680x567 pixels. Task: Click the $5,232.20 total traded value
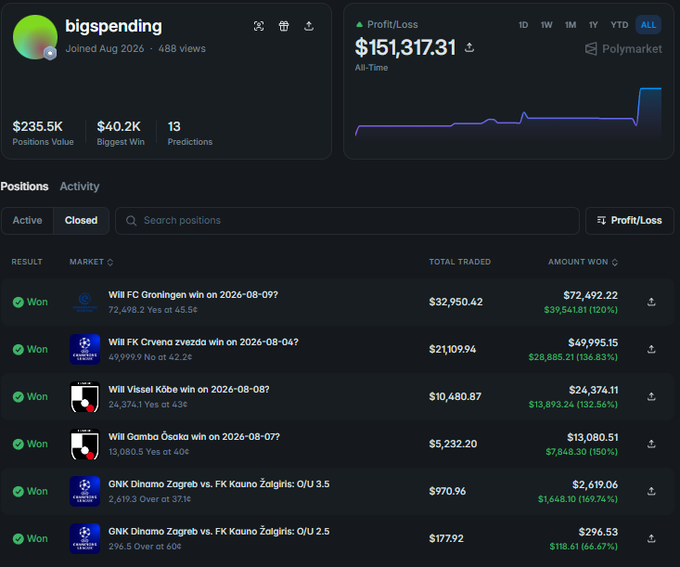[453, 444]
